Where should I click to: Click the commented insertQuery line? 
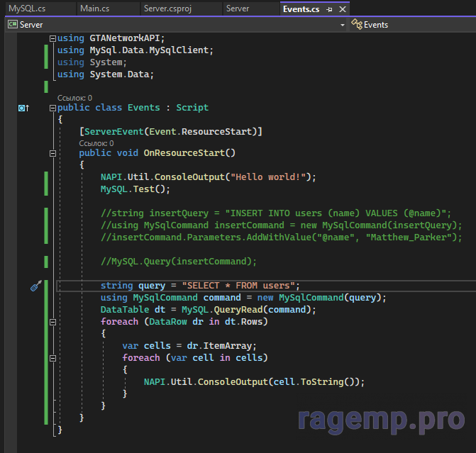(x=276, y=213)
